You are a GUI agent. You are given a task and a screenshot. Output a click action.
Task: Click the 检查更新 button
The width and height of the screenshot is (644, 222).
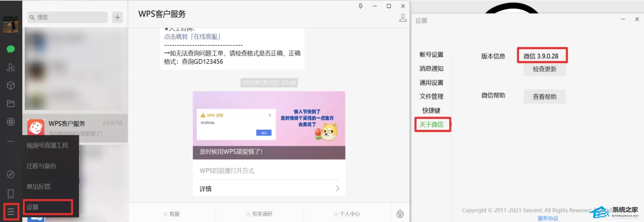pyautogui.click(x=545, y=69)
